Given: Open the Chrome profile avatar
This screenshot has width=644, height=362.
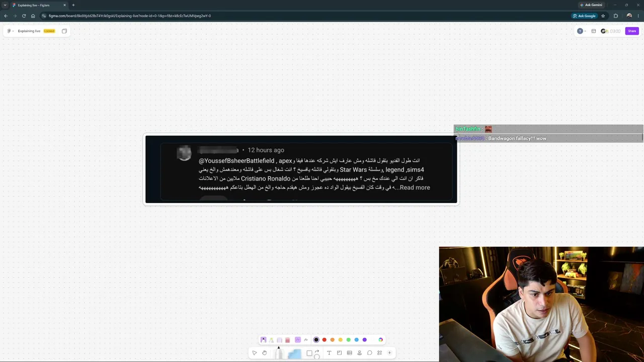Looking at the screenshot, I should 629,16.
